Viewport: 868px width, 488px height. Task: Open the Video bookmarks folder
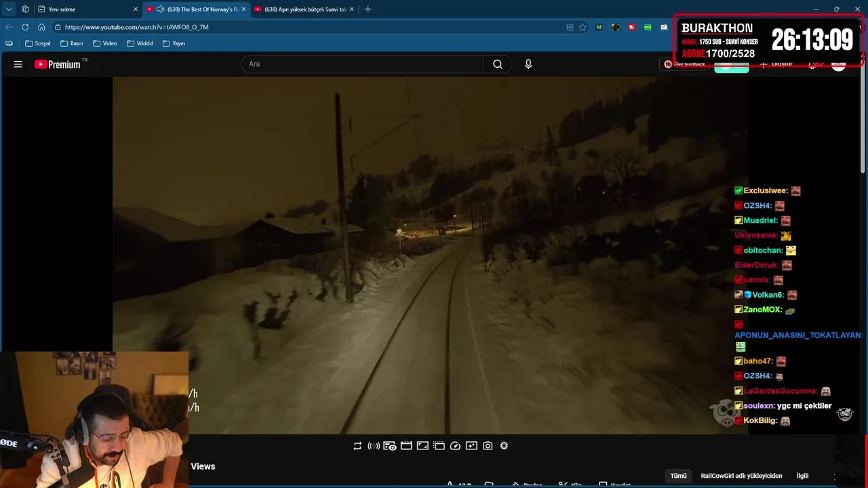[x=105, y=43]
